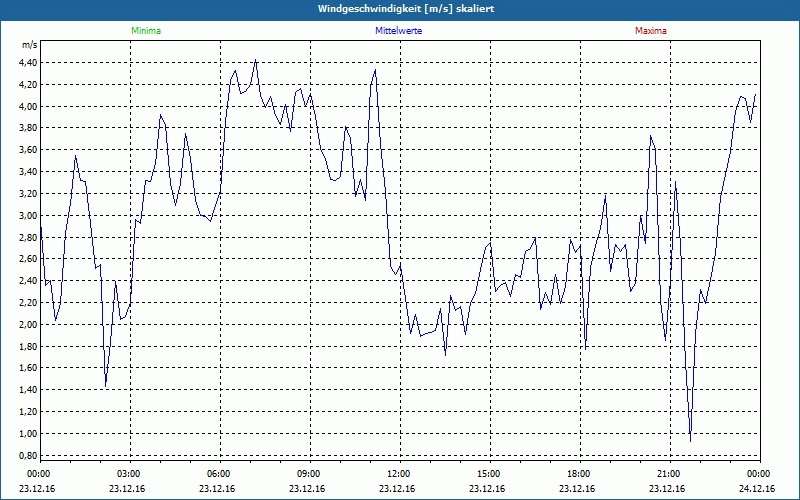Click the 2,00 y-axis value
800x500 pixels.
click(x=29, y=325)
